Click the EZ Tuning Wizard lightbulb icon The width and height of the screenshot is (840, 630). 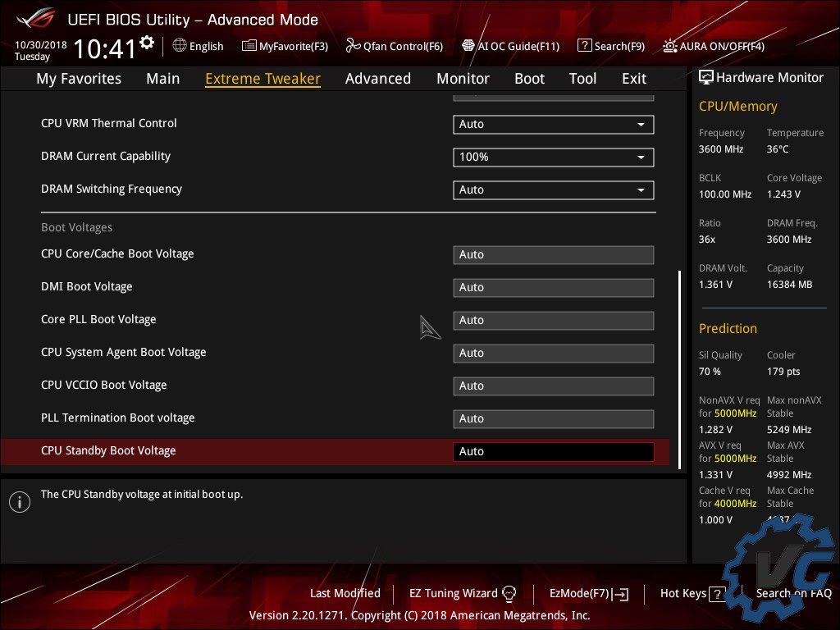(x=509, y=593)
